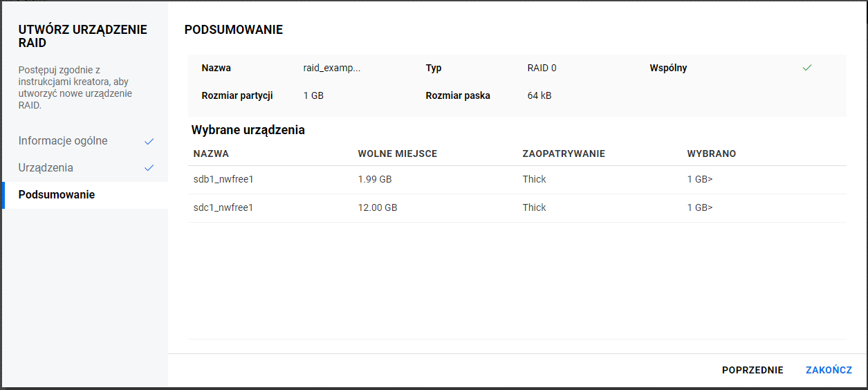Screen dimensions: 868x390
Task: Select the sdb1_nwfree1 device row
Action: [224, 180]
